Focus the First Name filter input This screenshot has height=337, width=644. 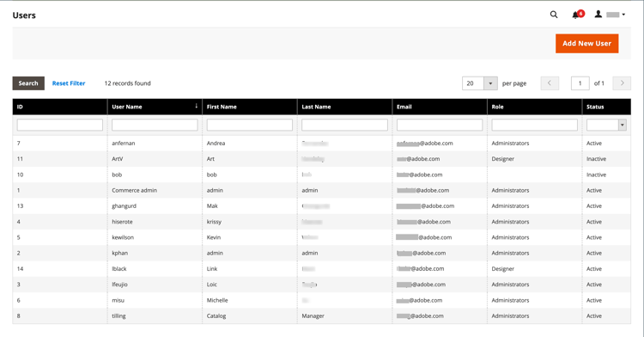click(250, 125)
